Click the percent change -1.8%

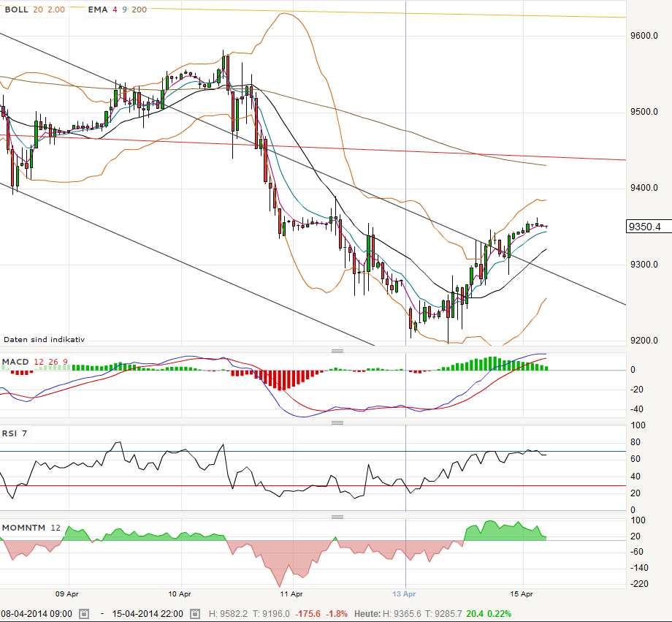click(337, 614)
